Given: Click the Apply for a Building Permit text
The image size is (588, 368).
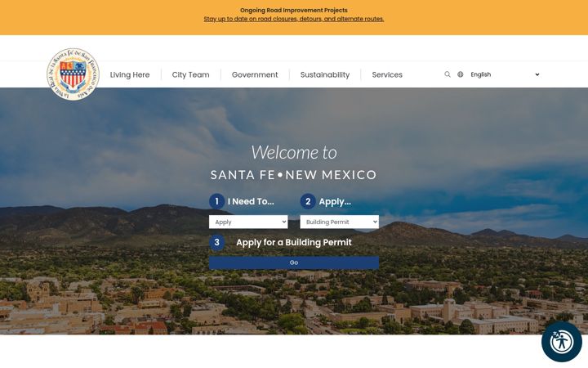Looking at the screenshot, I should (294, 242).
